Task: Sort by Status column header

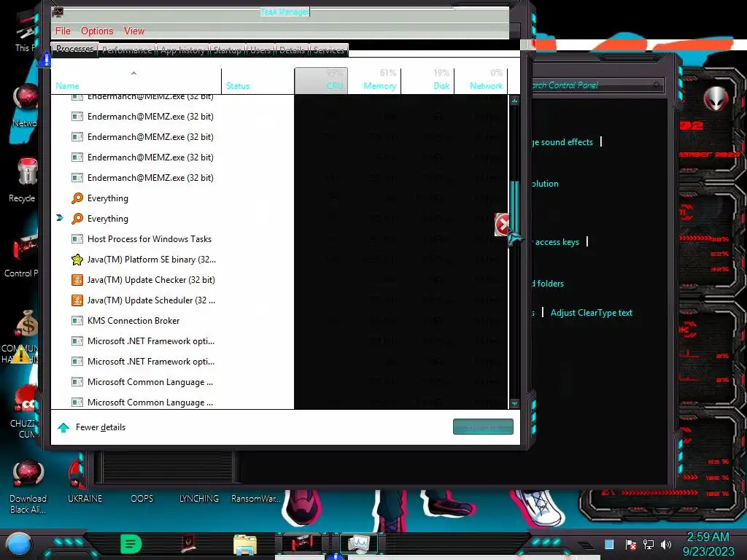Action: (x=258, y=81)
